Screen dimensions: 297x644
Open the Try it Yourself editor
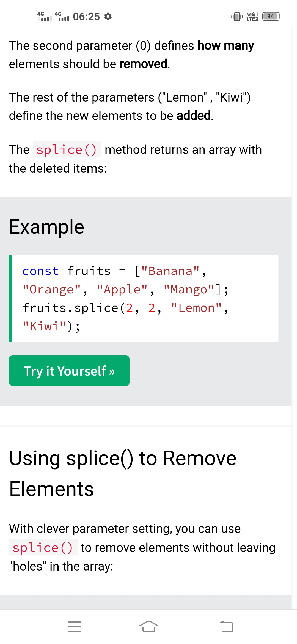click(69, 371)
